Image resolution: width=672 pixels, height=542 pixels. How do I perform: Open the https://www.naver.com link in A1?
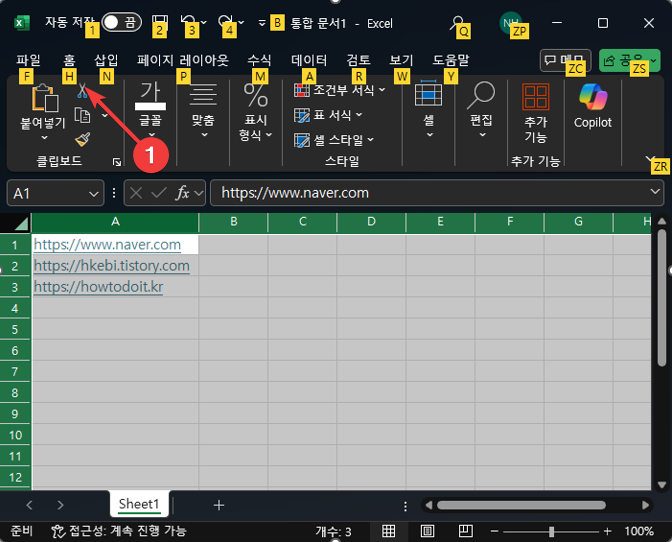pyautogui.click(x=107, y=245)
